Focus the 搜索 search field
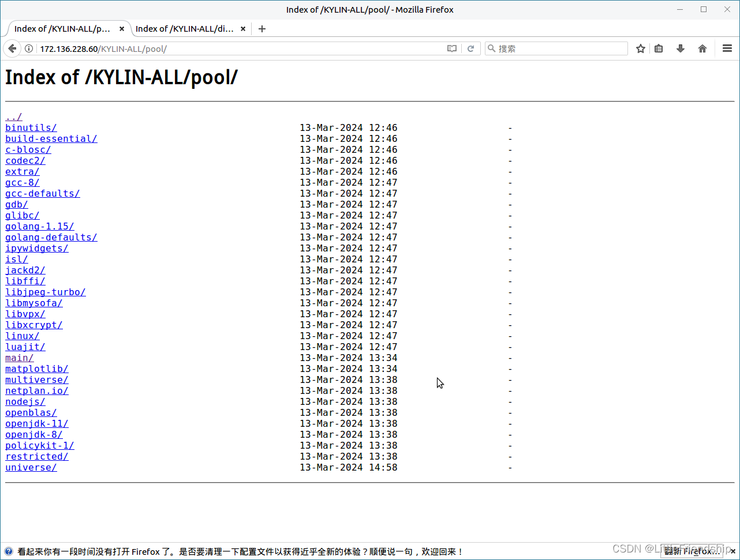 point(554,48)
